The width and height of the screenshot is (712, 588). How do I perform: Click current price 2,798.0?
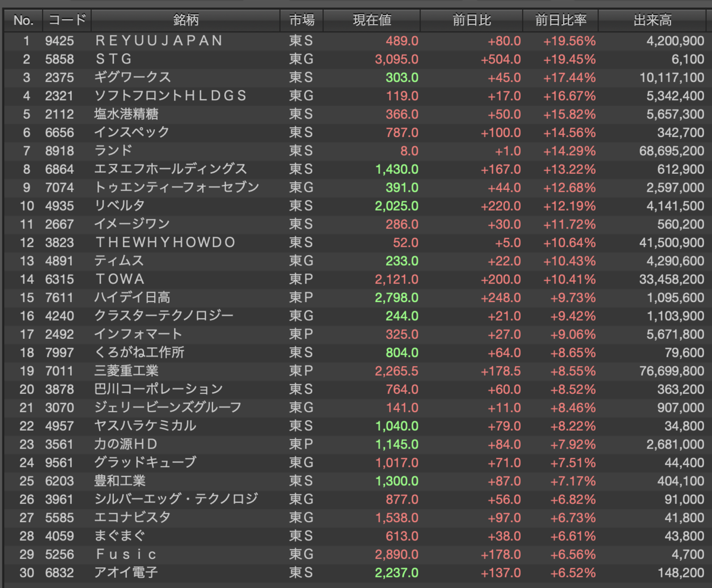pyautogui.click(x=396, y=297)
